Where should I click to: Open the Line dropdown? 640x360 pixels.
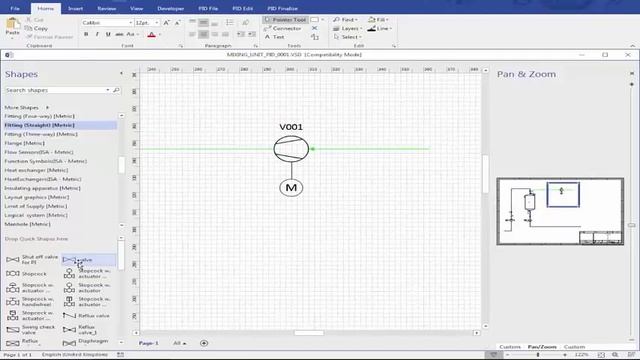pyautogui.click(x=380, y=28)
